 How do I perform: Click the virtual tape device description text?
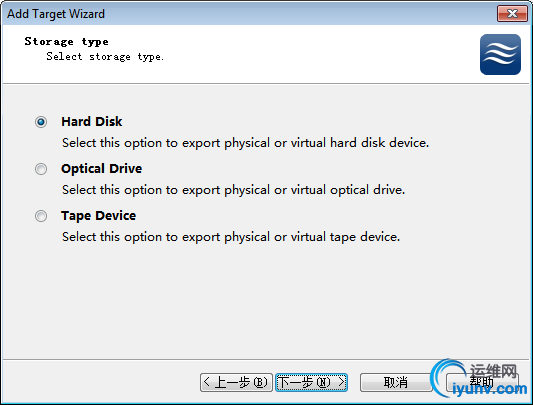pos(231,237)
